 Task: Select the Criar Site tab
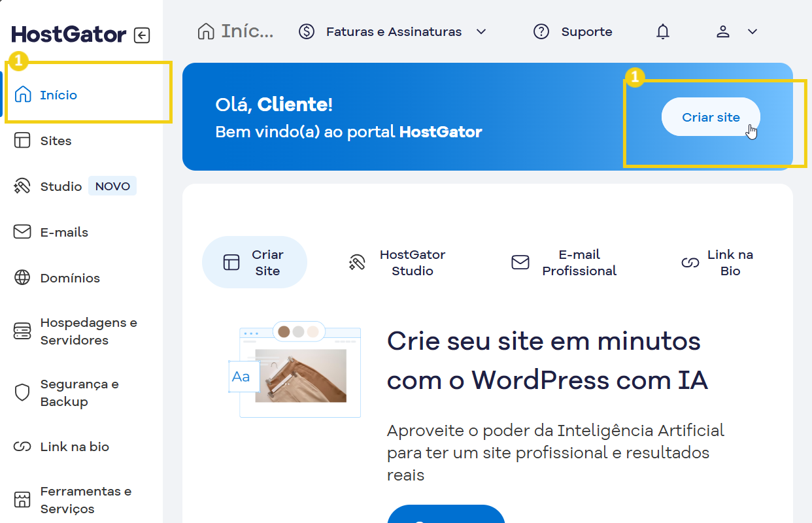pos(254,262)
